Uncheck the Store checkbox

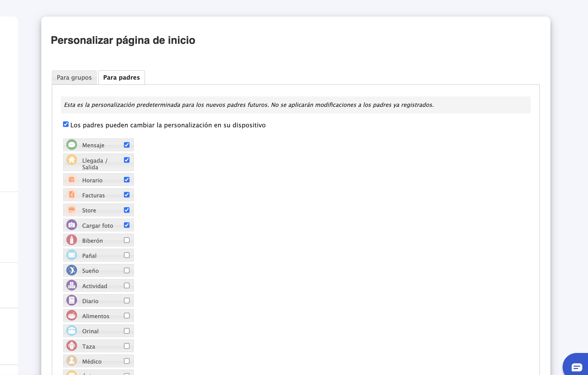coord(127,210)
